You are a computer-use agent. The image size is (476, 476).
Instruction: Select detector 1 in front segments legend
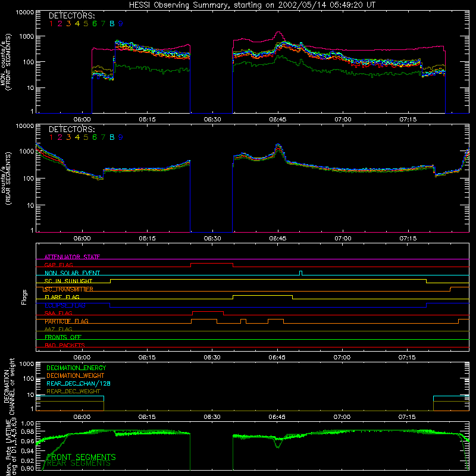click(51, 24)
